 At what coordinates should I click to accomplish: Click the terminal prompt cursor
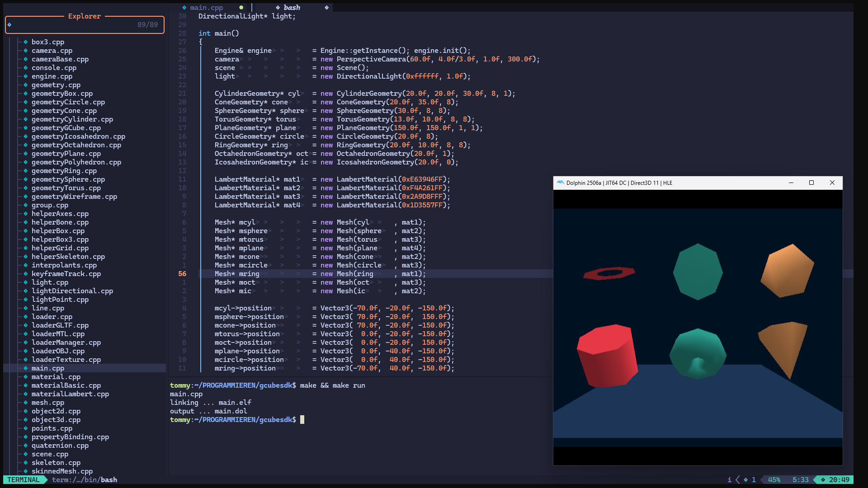[x=302, y=420]
